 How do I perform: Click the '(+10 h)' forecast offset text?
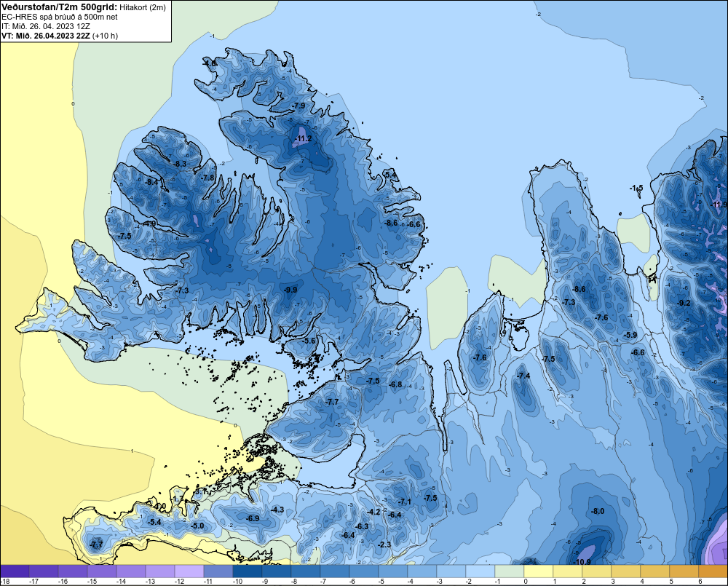(x=105, y=36)
